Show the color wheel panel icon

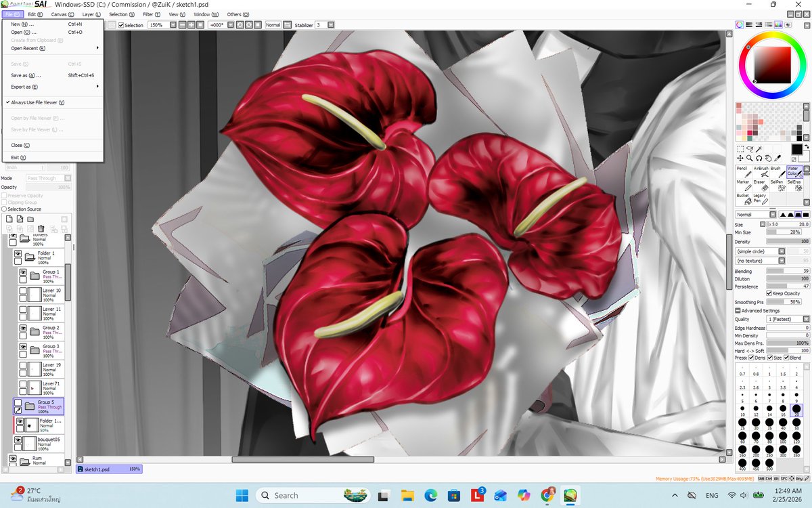(740, 25)
